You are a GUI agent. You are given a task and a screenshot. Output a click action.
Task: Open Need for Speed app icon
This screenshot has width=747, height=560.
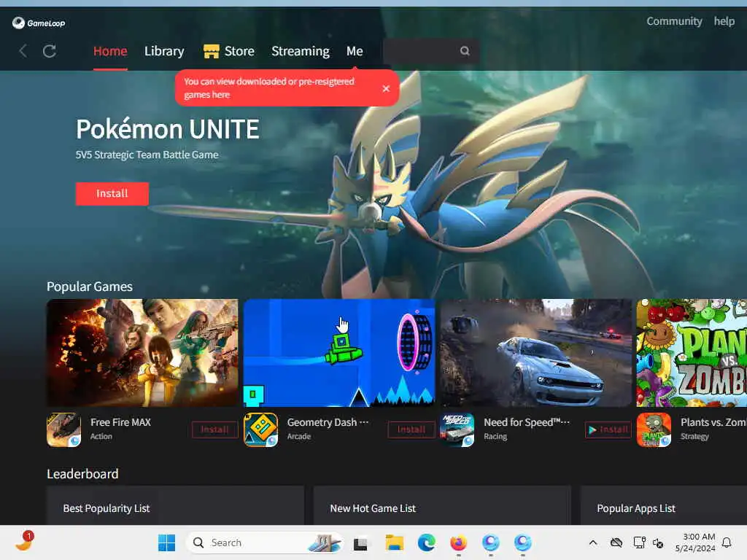[457, 429]
